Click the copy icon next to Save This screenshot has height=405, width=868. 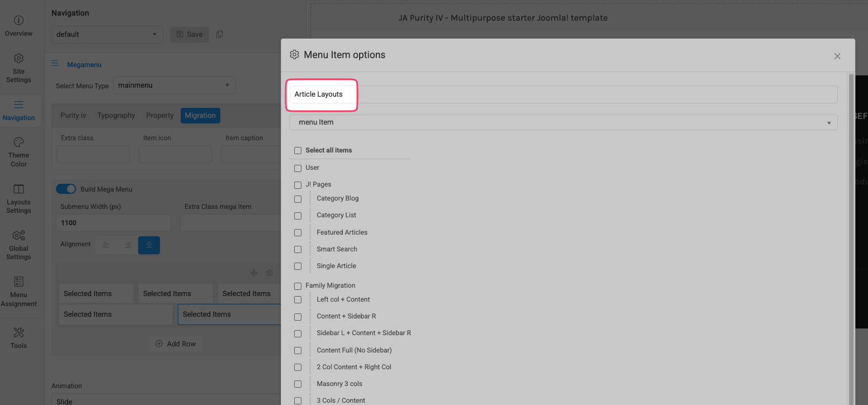pos(219,34)
